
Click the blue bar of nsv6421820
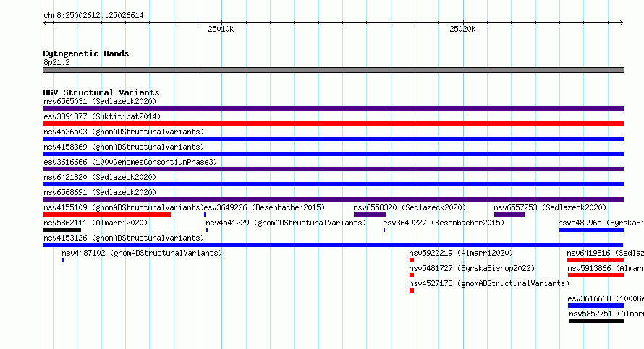coord(333,184)
